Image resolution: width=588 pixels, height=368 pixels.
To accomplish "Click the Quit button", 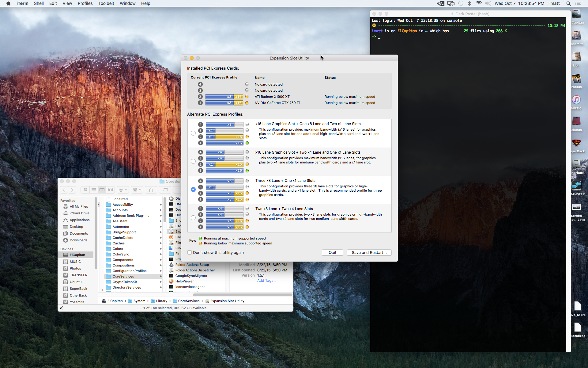I will [332, 252].
